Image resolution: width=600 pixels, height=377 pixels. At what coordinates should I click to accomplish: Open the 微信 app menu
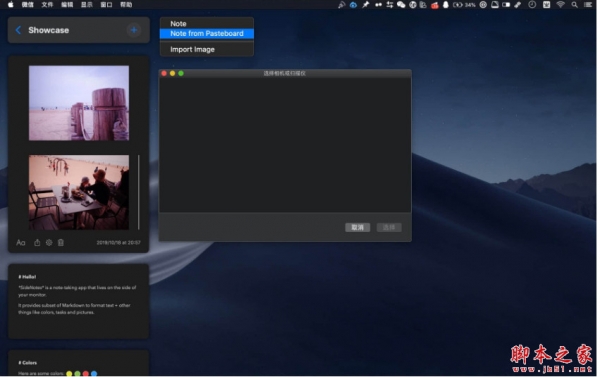pyautogui.click(x=28, y=5)
